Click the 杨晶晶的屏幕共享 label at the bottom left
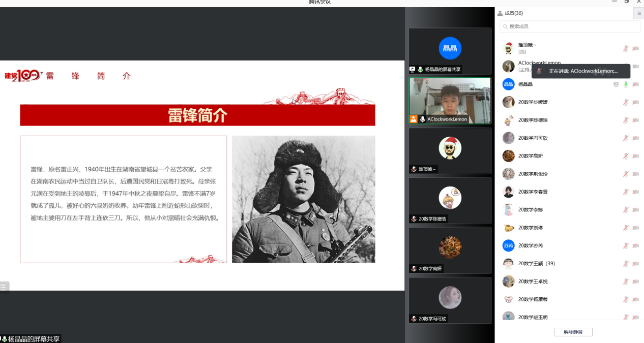 tap(33, 339)
